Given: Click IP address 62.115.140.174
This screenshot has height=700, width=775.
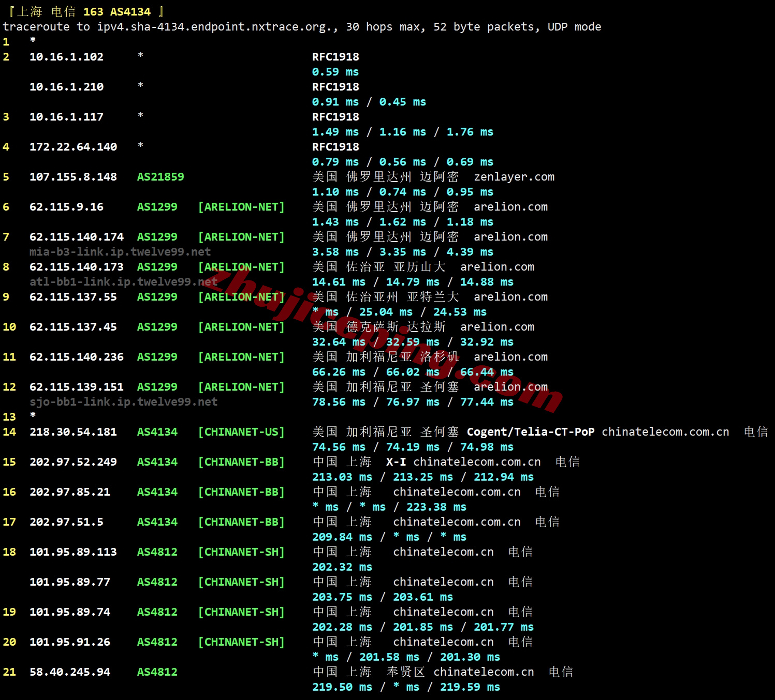Looking at the screenshot, I should click(77, 237).
